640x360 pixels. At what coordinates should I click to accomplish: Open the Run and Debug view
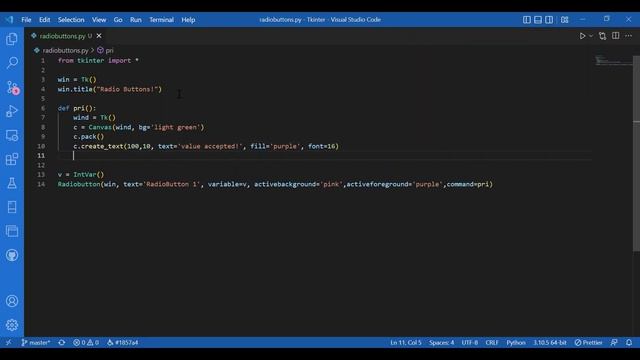(x=12, y=111)
